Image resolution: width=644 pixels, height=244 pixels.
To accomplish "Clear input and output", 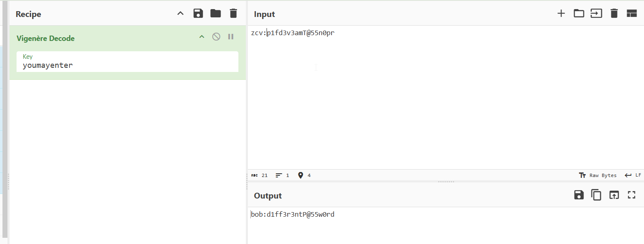I will click(614, 14).
